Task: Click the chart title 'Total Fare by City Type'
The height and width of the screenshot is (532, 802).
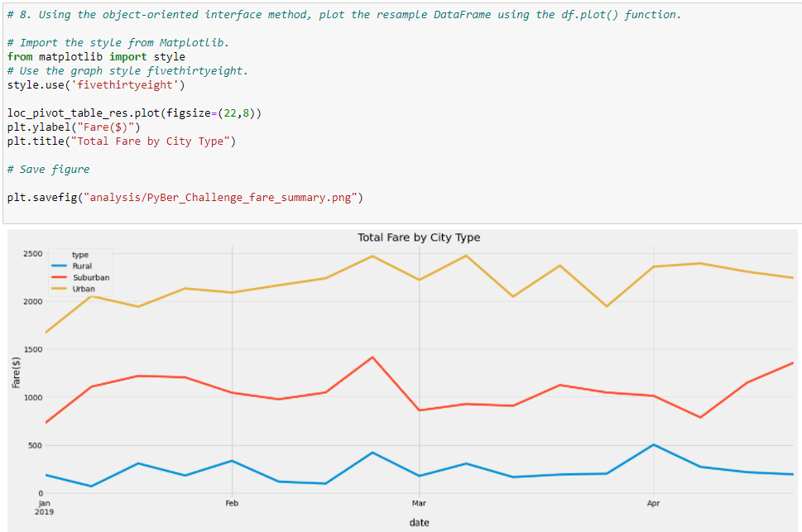Action: 419,237
